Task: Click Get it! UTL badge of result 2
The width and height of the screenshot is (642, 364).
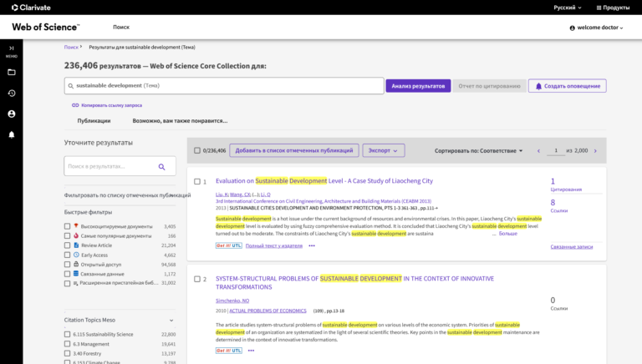Action: pos(229,351)
